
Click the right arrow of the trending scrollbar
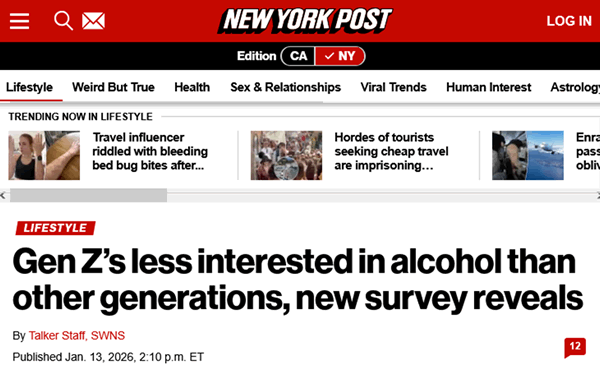[x=598, y=196]
